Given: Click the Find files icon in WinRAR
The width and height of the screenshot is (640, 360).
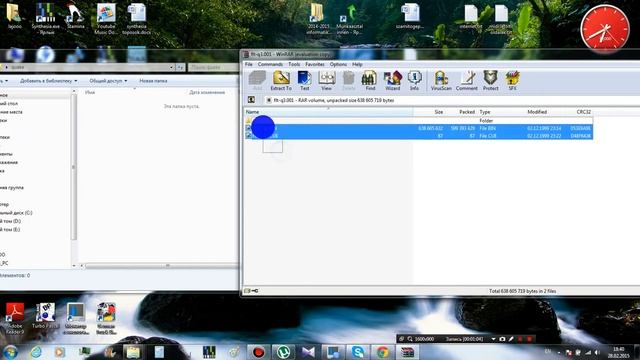Looking at the screenshot, I should click(x=370, y=80).
